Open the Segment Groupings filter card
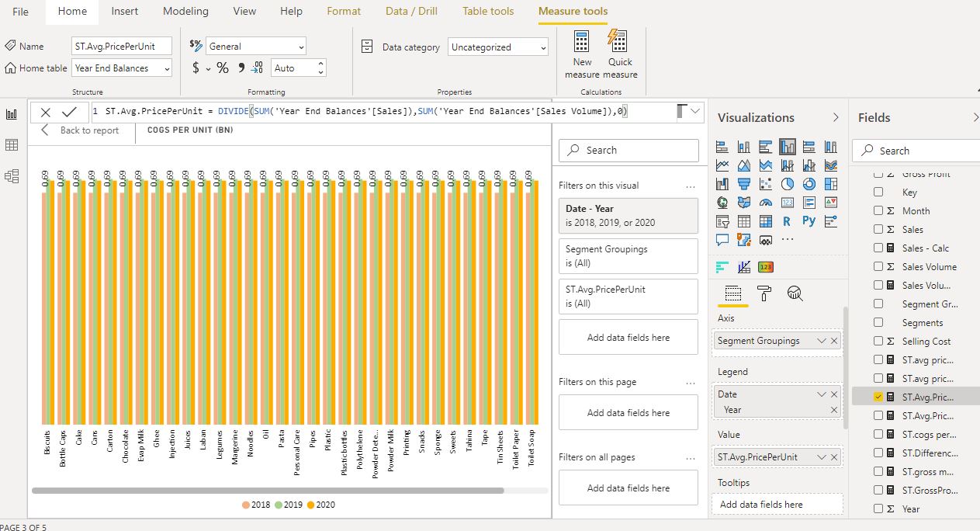 click(x=628, y=256)
